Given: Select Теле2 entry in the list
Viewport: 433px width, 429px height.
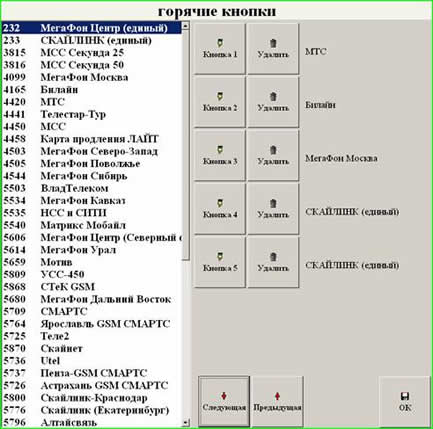Looking at the screenshot, I should point(92,336).
